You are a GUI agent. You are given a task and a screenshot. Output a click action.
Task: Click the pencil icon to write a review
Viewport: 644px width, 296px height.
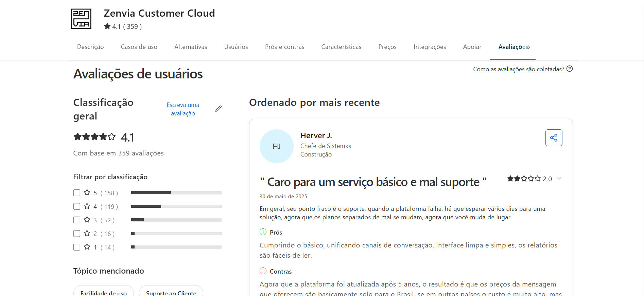[219, 109]
